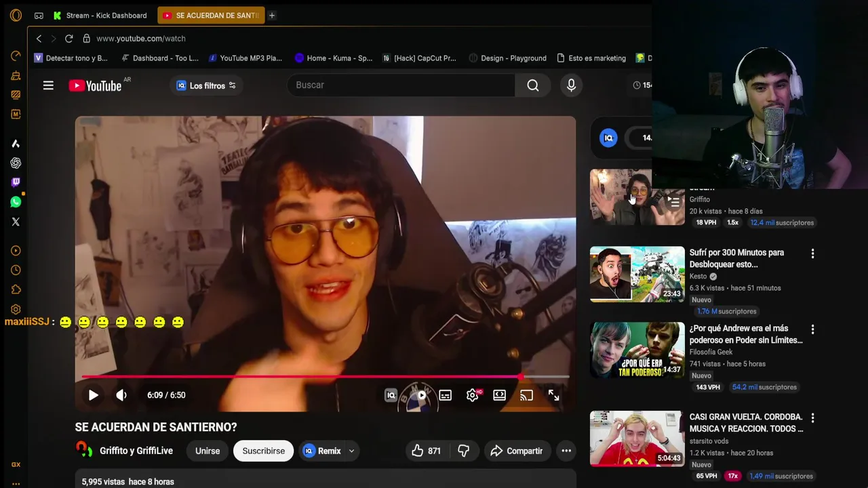868x488 pixels.
Task: Select the SE ACUERDAN DE SANTIERNO tab
Action: point(210,15)
